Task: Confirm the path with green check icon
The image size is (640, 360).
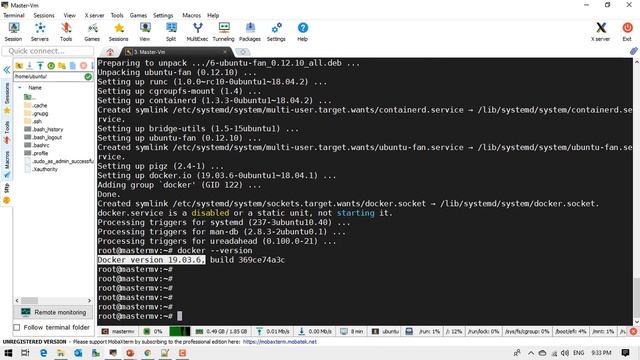Action: [x=88, y=76]
